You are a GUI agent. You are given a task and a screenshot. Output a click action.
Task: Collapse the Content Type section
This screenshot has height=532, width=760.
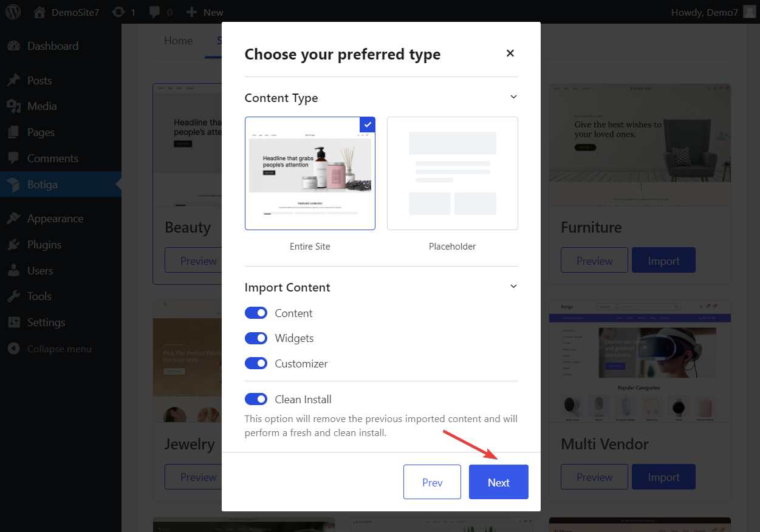(x=513, y=97)
